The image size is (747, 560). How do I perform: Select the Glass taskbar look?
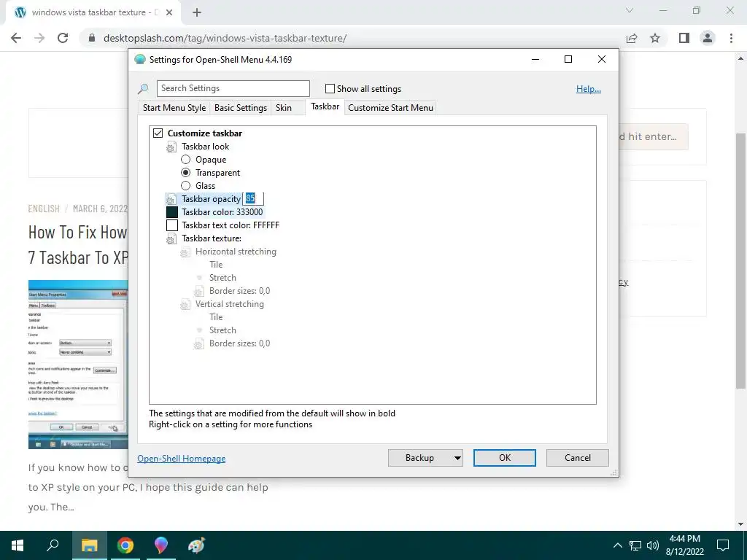[186, 186]
